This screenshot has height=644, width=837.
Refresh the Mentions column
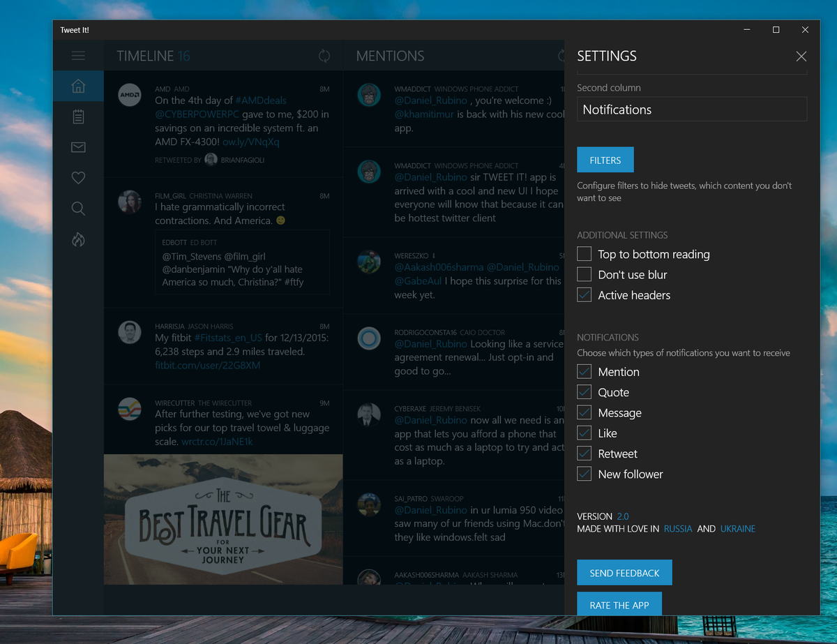pos(561,56)
